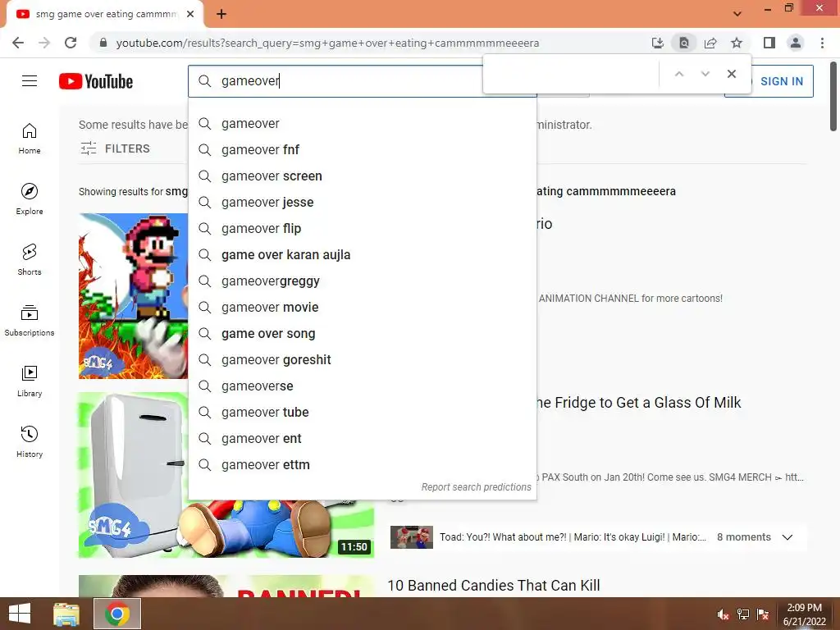The height and width of the screenshot is (630, 840).
Task: Select the 'gameover fnf' suggestion
Action: click(363, 150)
